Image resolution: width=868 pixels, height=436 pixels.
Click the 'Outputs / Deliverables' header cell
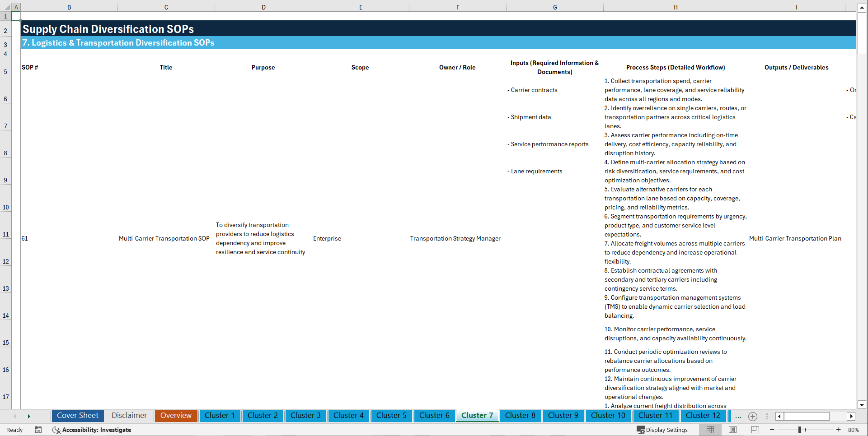pos(797,67)
